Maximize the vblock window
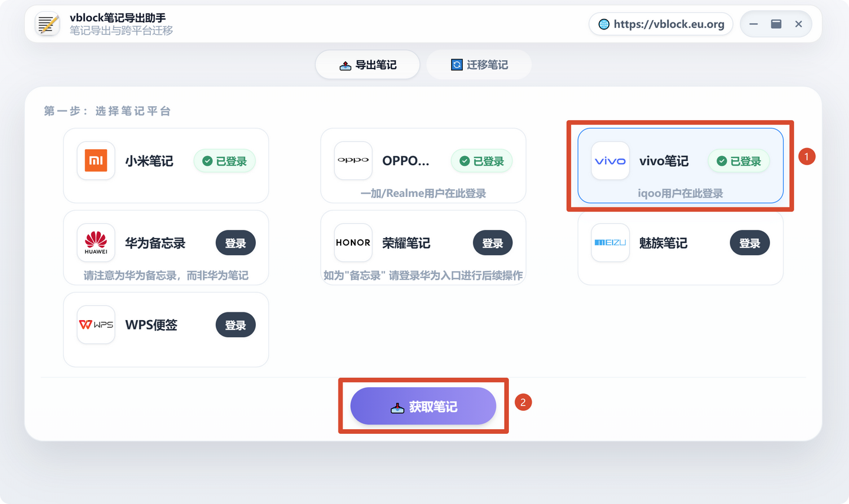Image resolution: width=849 pixels, height=504 pixels. tap(776, 24)
